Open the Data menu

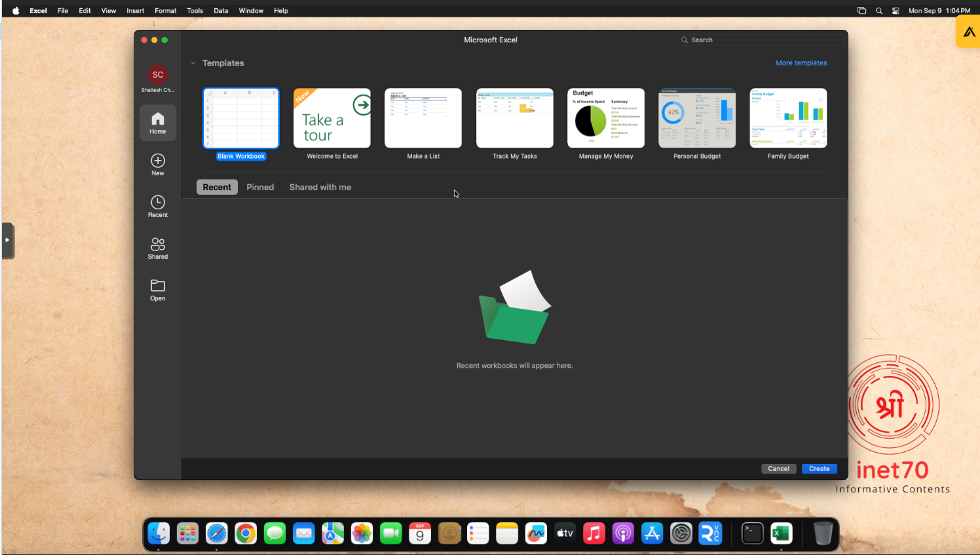coord(221,10)
